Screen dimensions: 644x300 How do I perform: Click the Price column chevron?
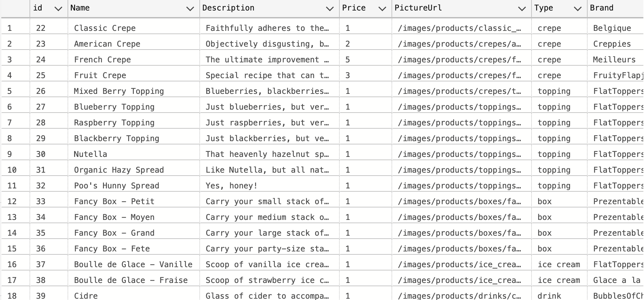tap(382, 9)
